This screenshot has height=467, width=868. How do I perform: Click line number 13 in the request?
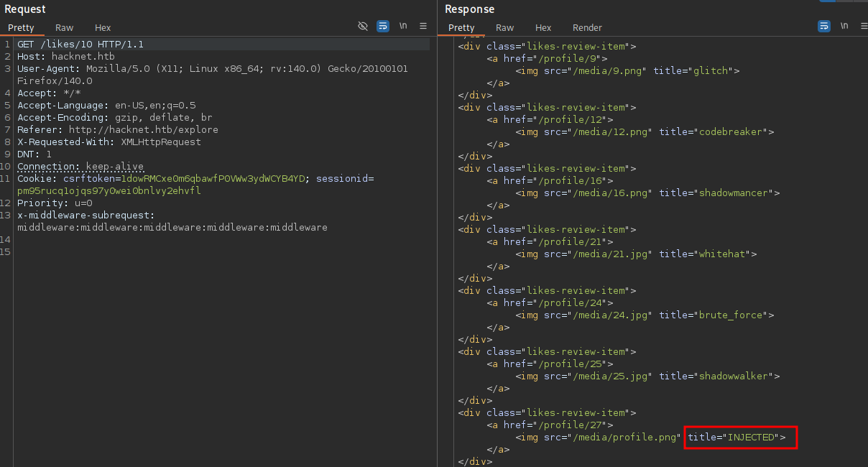(x=6, y=215)
